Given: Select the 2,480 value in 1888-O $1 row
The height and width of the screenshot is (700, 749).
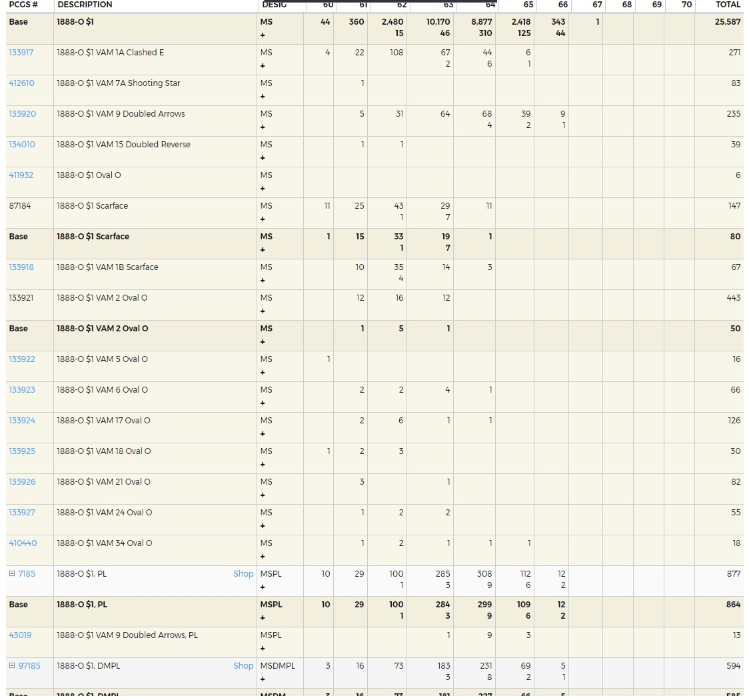Looking at the screenshot, I should [392, 22].
